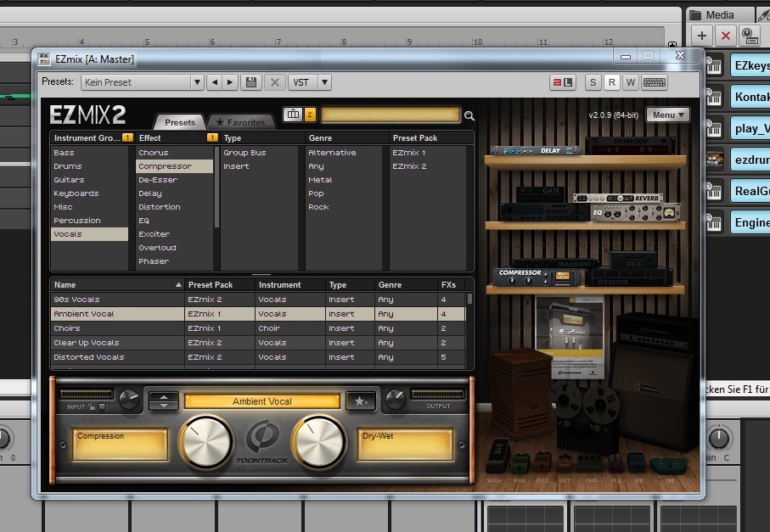The image size is (770, 532).
Task: Add media with the plus icon
Action: pyautogui.click(x=702, y=36)
